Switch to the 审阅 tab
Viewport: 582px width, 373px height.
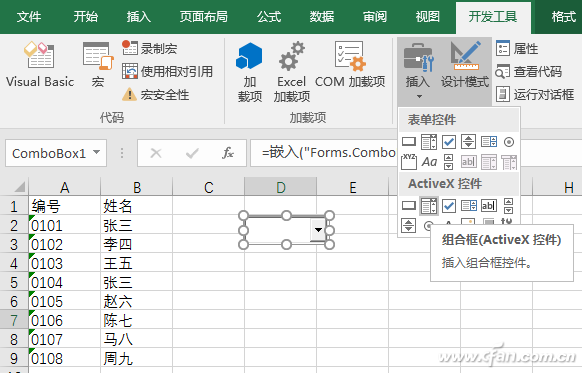[375, 17]
